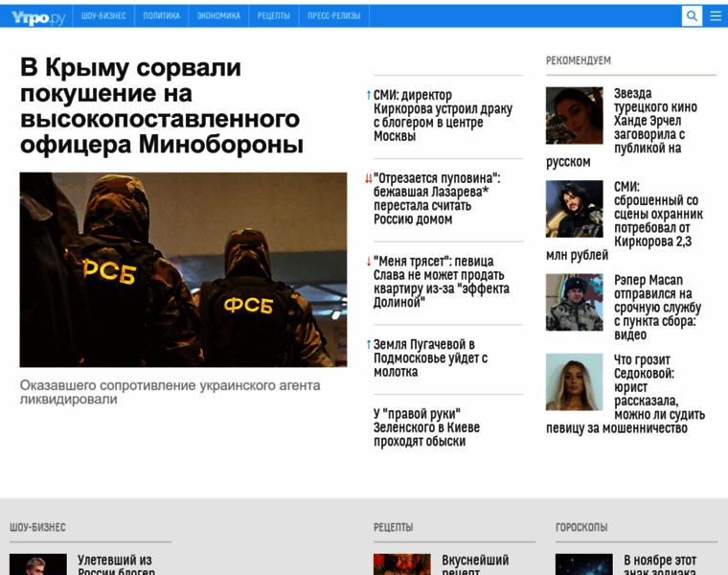Open Рэпер Macan срочная служба article
The image size is (728, 575).
coord(657,307)
